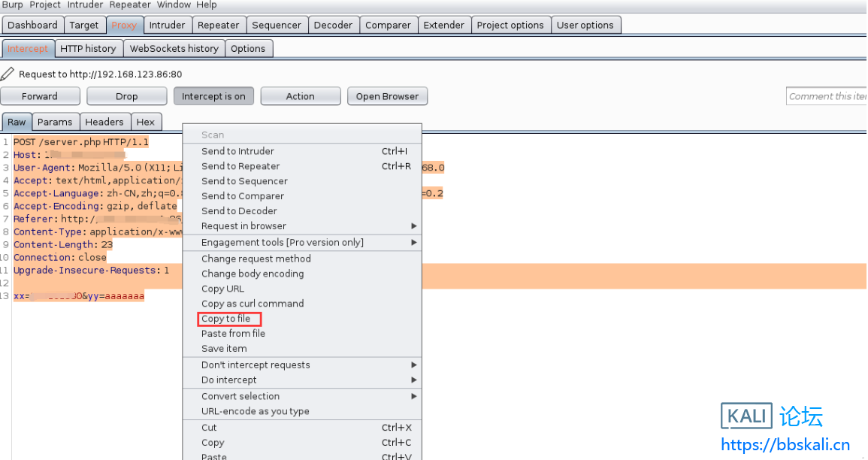Open the Repeater tab
The height and width of the screenshot is (460, 868).
tap(218, 25)
